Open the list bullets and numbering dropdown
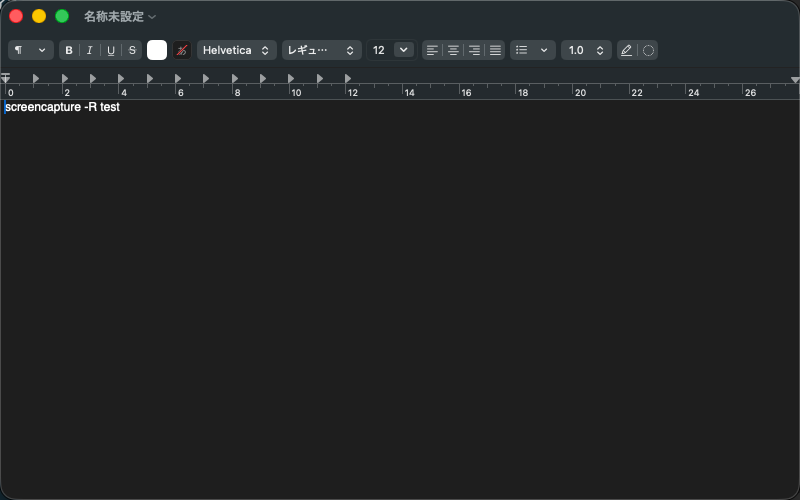 (x=533, y=50)
